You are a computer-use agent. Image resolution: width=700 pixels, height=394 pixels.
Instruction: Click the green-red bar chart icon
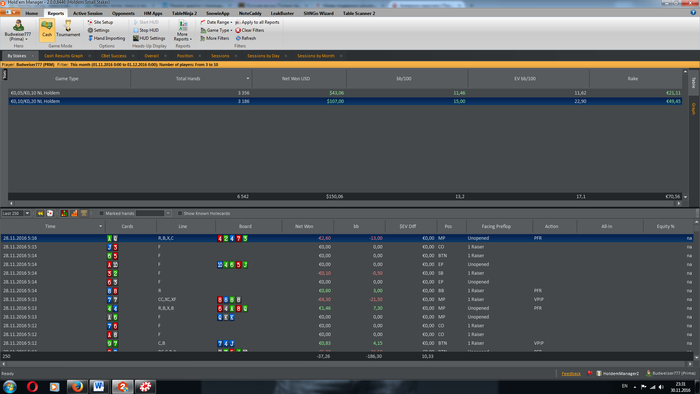coord(64,213)
